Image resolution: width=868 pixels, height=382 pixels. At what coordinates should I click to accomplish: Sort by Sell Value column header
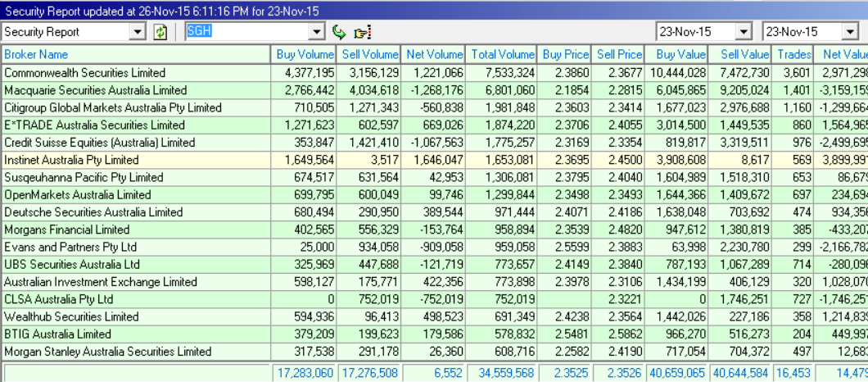point(739,54)
